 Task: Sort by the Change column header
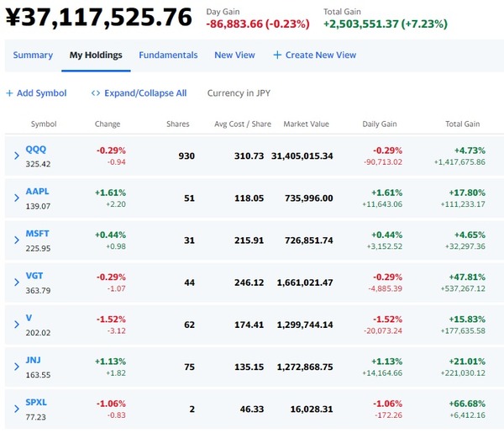coord(108,124)
